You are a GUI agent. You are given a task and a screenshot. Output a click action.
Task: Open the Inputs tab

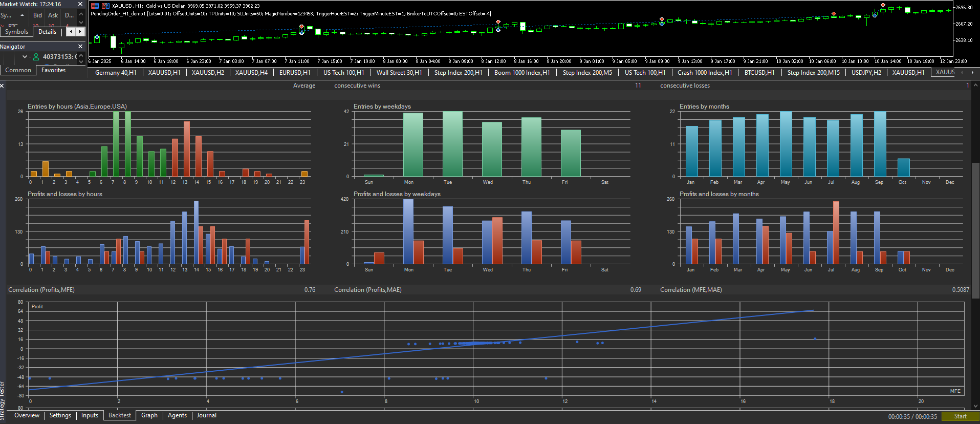point(90,415)
